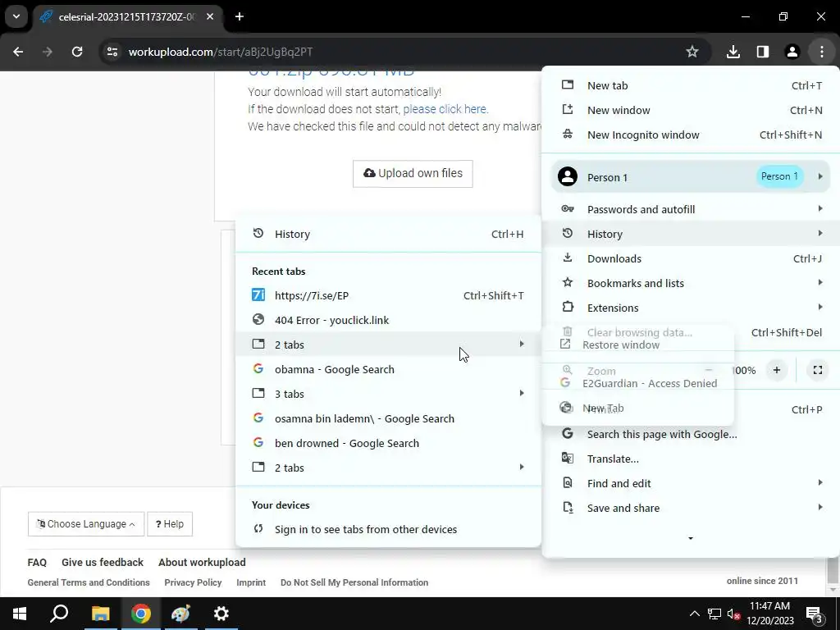Increase zoom with the plus button
Viewport: 840px width, 630px height.
[776, 370]
